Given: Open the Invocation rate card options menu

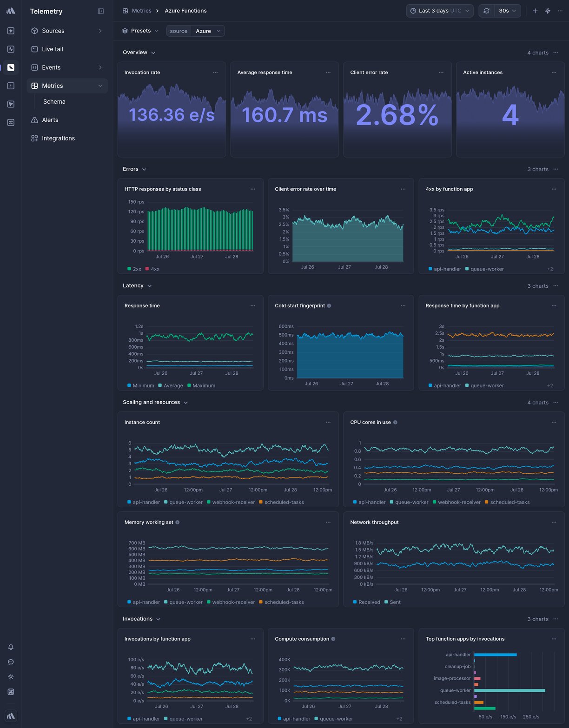Looking at the screenshot, I should (215, 73).
